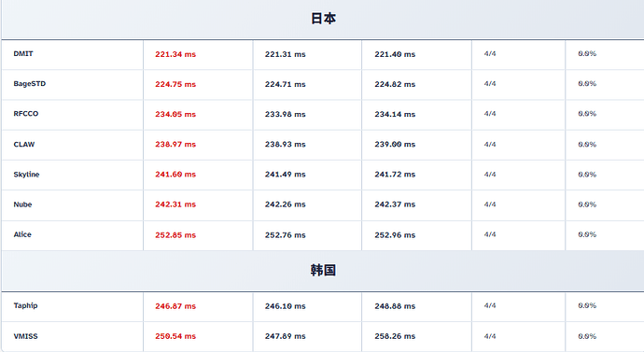Click the 4/4 count in Skyline row
644x352 pixels.
[x=490, y=175]
